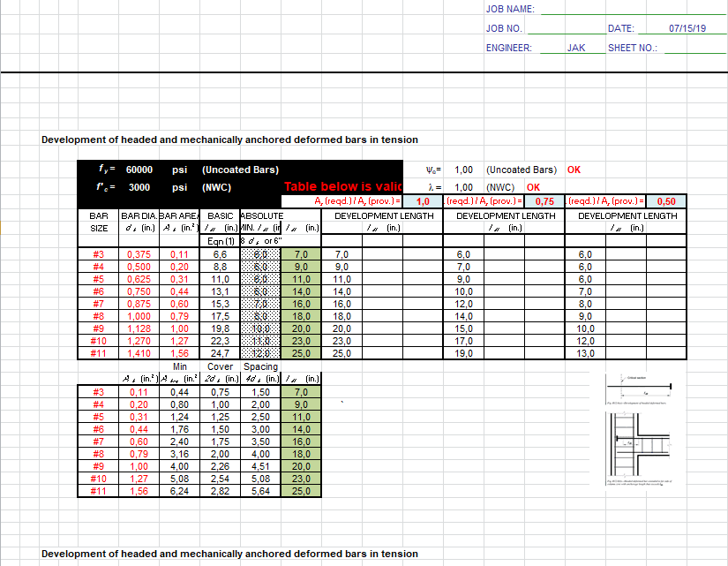Image resolution: width=728 pixels, height=566 pixels.
Task: Select bar size #10 in lower table
Action: 99,479
